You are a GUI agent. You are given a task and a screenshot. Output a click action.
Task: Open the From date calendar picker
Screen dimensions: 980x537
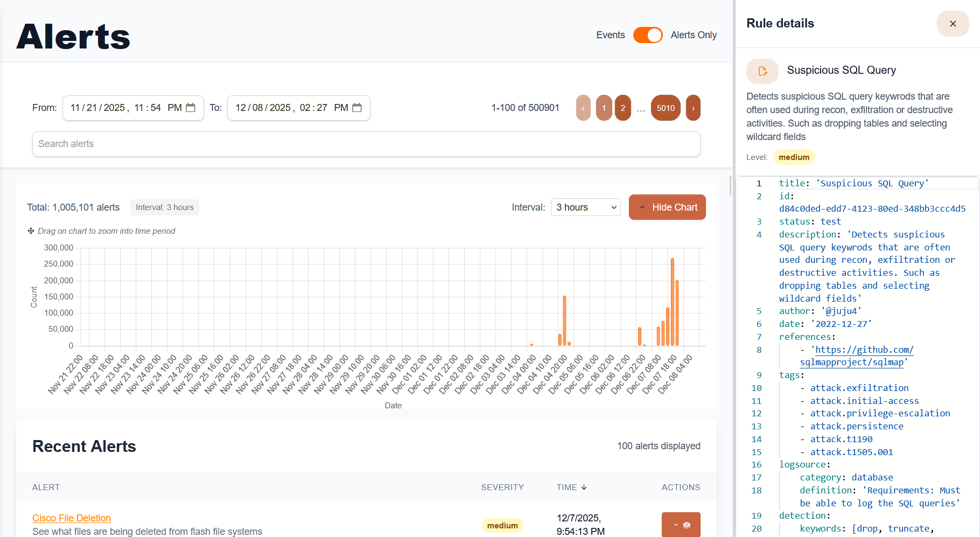191,108
